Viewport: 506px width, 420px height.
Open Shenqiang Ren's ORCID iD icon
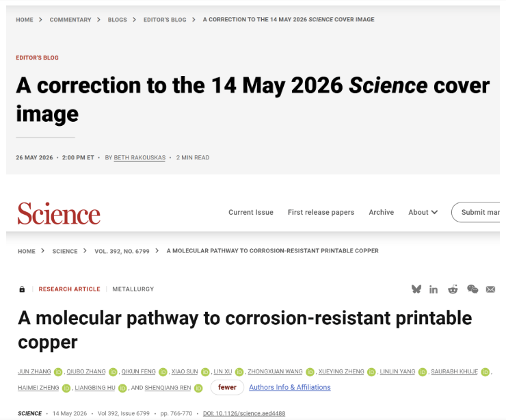pos(198,388)
